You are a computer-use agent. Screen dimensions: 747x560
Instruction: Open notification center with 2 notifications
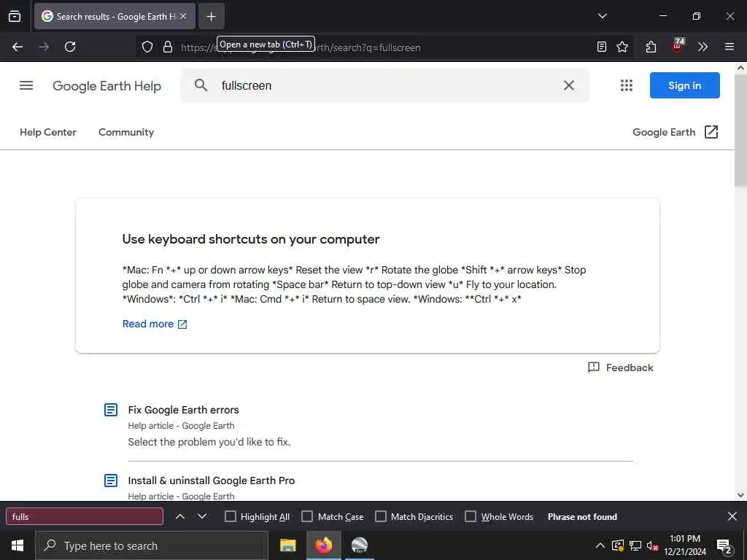(724, 545)
